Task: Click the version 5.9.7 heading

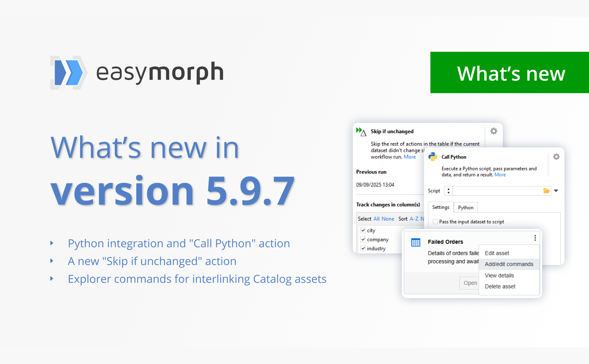Action: 173,191
